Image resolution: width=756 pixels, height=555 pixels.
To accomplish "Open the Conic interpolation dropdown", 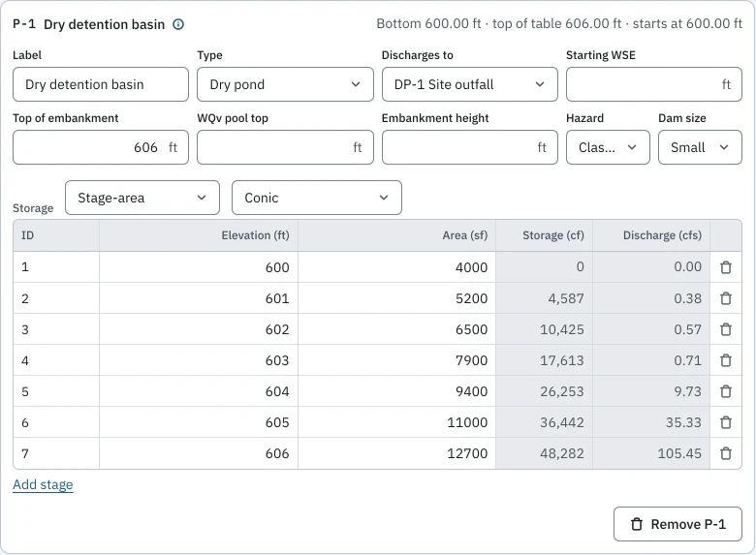I will coord(316,198).
